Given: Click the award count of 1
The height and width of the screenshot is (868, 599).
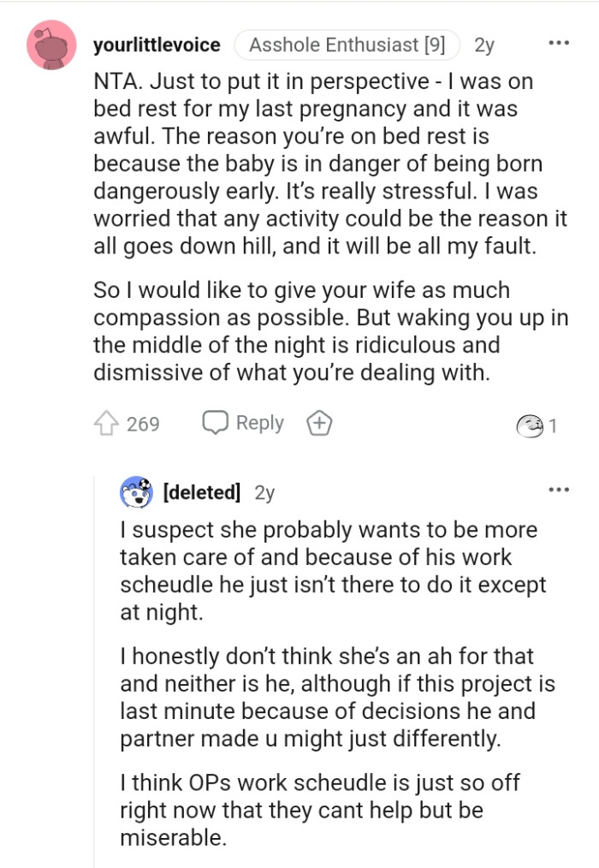Looking at the screenshot, I should pos(553,425).
